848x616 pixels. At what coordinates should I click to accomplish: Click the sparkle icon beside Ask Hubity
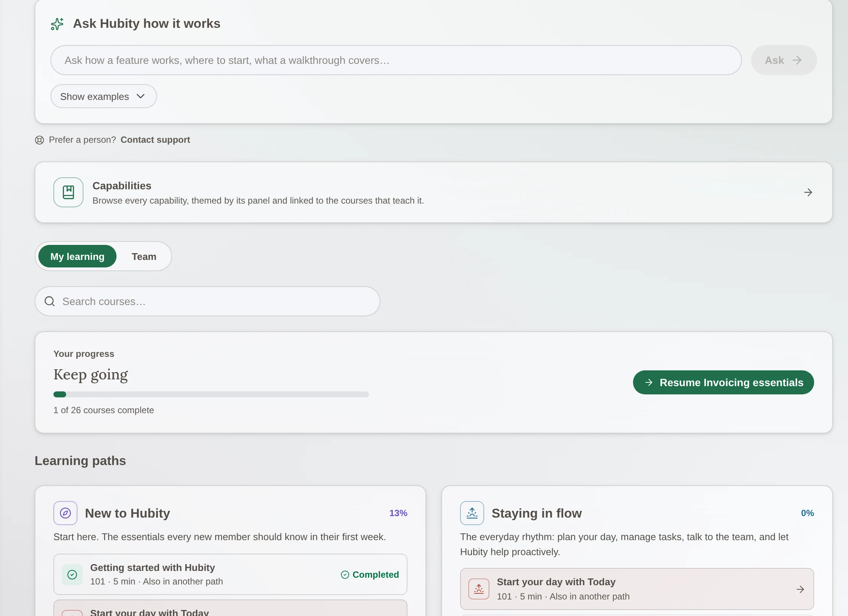pos(57,24)
